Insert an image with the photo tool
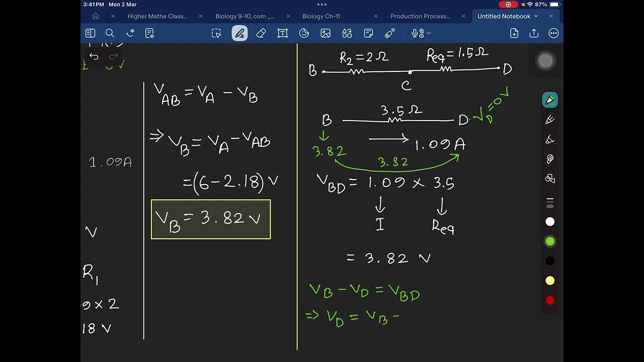The width and height of the screenshot is (644, 362). (x=326, y=33)
